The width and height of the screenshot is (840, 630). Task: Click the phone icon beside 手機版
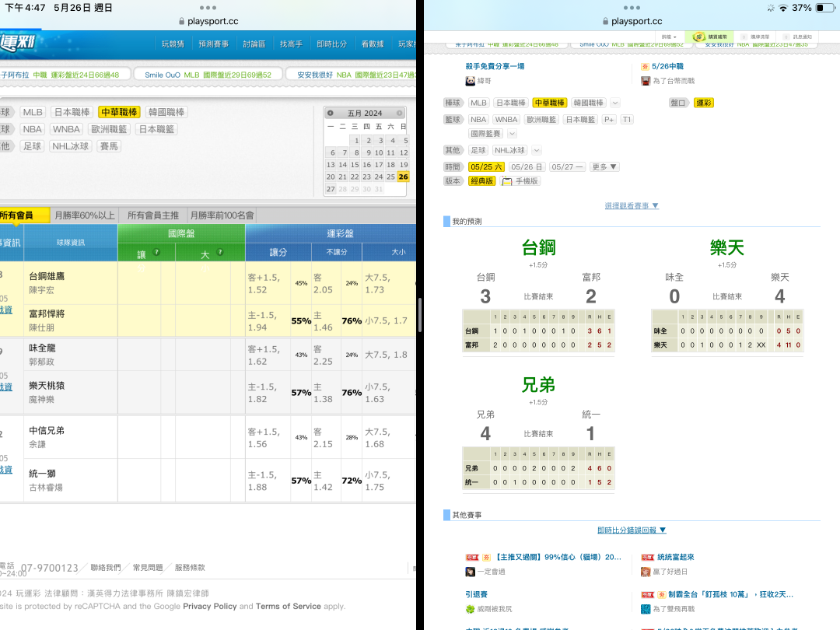click(x=506, y=181)
